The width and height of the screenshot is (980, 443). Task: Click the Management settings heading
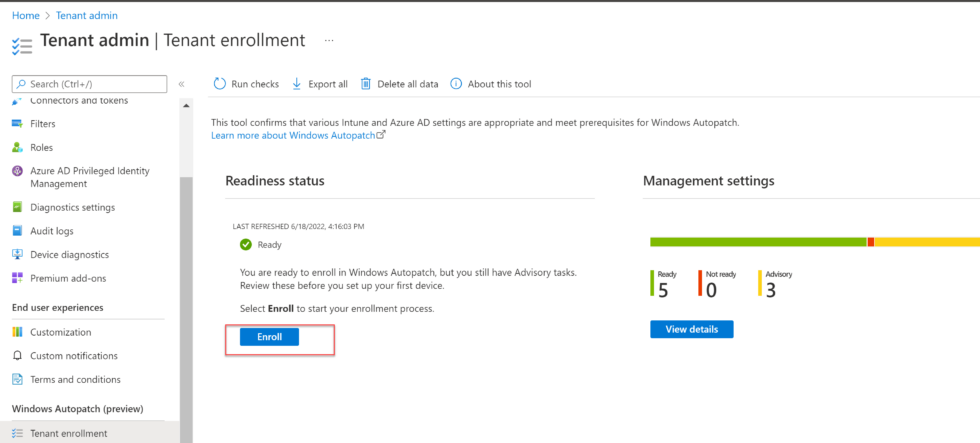[709, 181]
